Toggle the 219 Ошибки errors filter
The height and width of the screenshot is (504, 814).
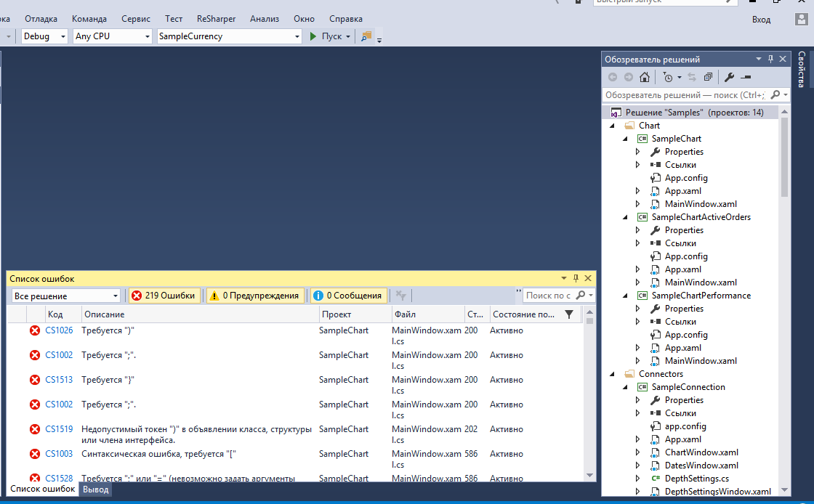coord(164,296)
